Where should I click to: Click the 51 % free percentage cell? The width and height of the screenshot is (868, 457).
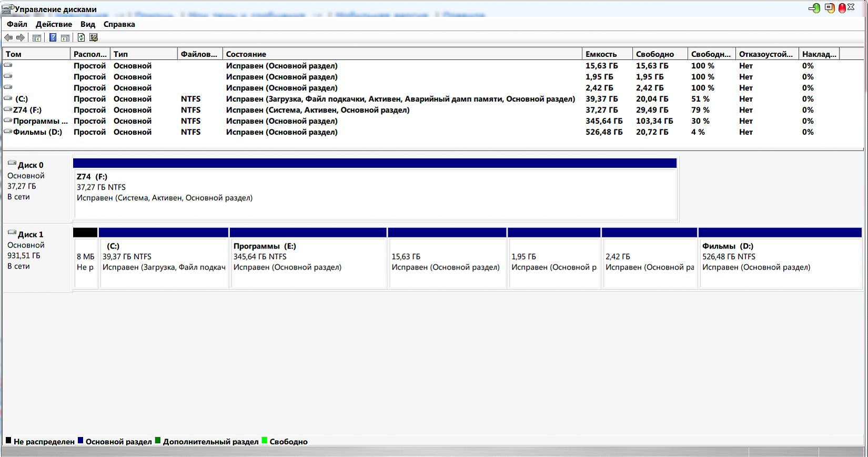700,99
